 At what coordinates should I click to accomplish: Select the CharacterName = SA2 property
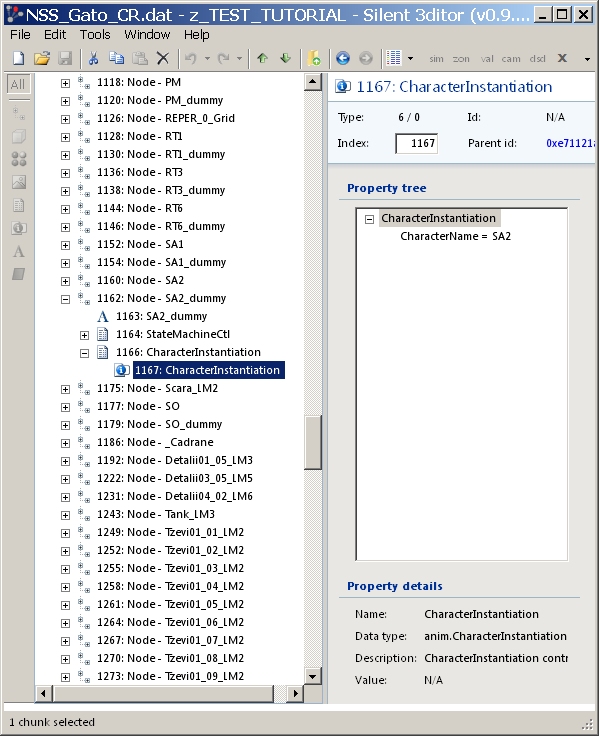(x=455, y=236)
